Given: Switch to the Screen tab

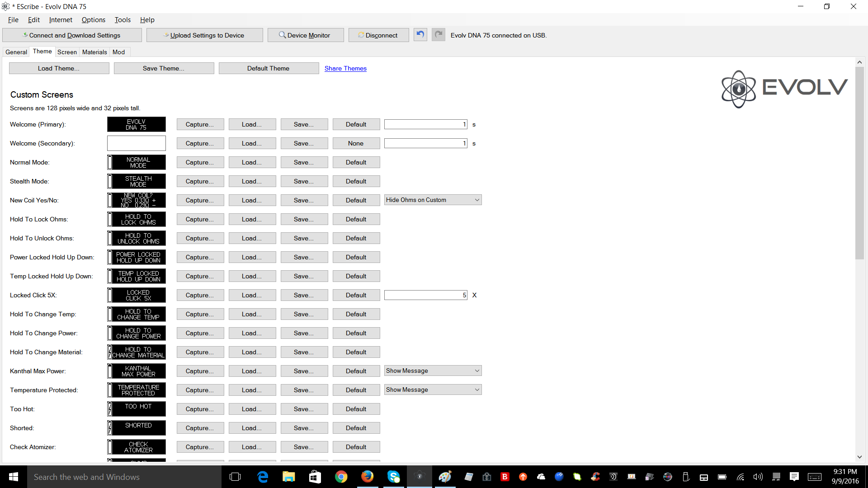Looking at the screenshot, I should [67, 52].
